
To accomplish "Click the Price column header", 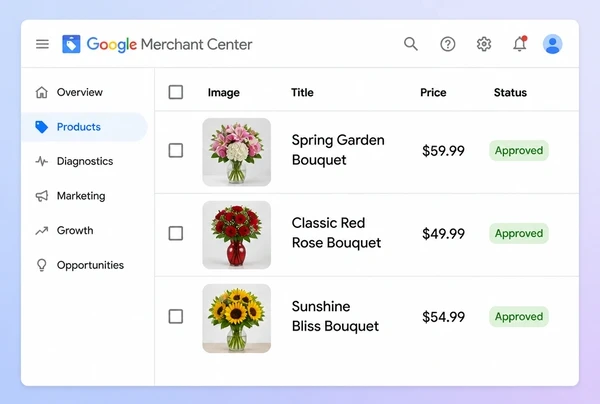I will [x=433, y=93].
